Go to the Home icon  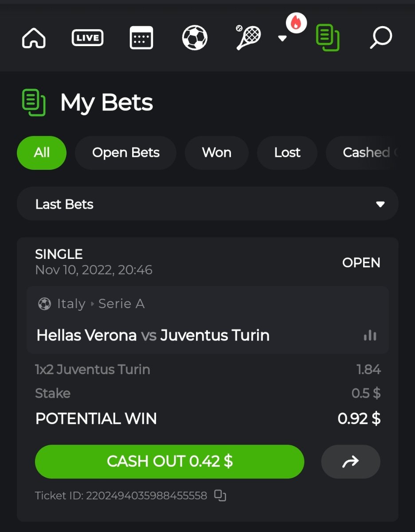tap(34, 38)
